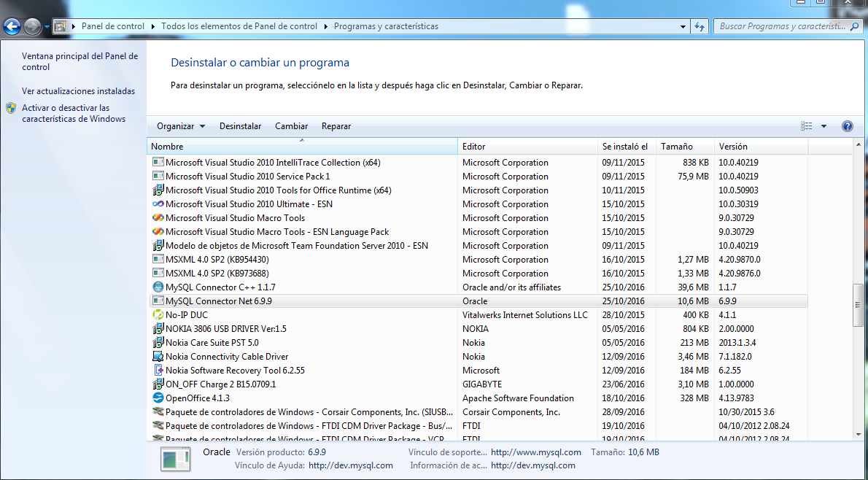Click Tools for Office Runtime (x64) icon
The width and height of the screenshot is (868, 480).
[x=158, y=190]
